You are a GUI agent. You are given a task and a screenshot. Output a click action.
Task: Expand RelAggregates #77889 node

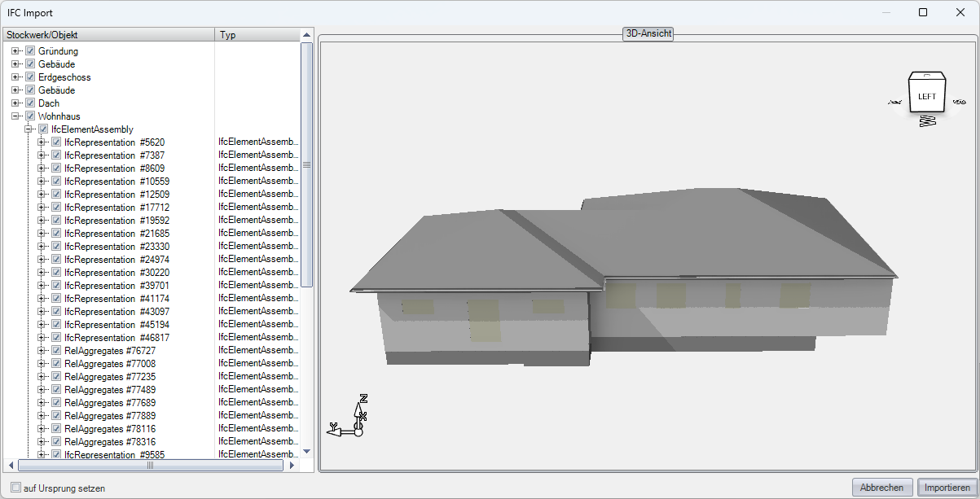click(x=42, y=416)
